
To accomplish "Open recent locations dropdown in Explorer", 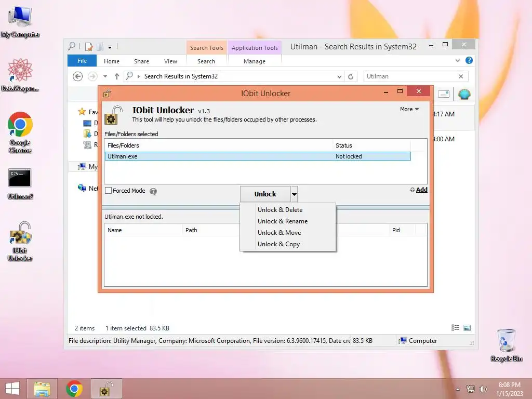I will click(x=105, y=76).
